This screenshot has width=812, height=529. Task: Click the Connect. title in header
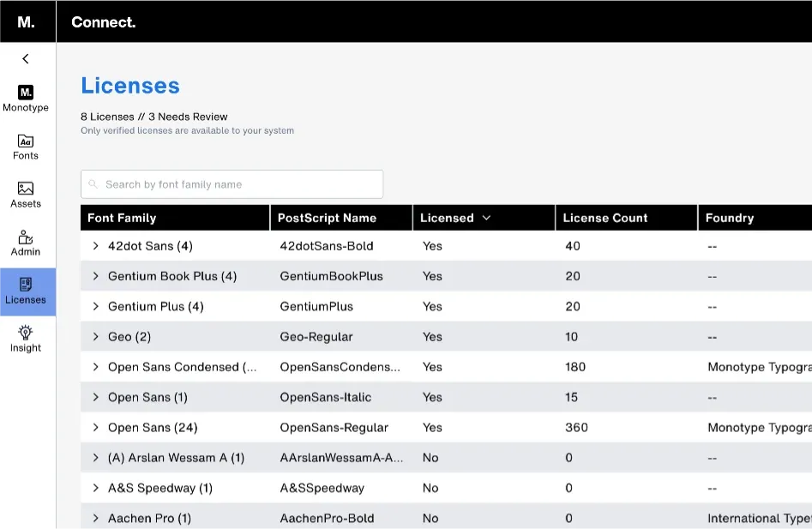103,22
